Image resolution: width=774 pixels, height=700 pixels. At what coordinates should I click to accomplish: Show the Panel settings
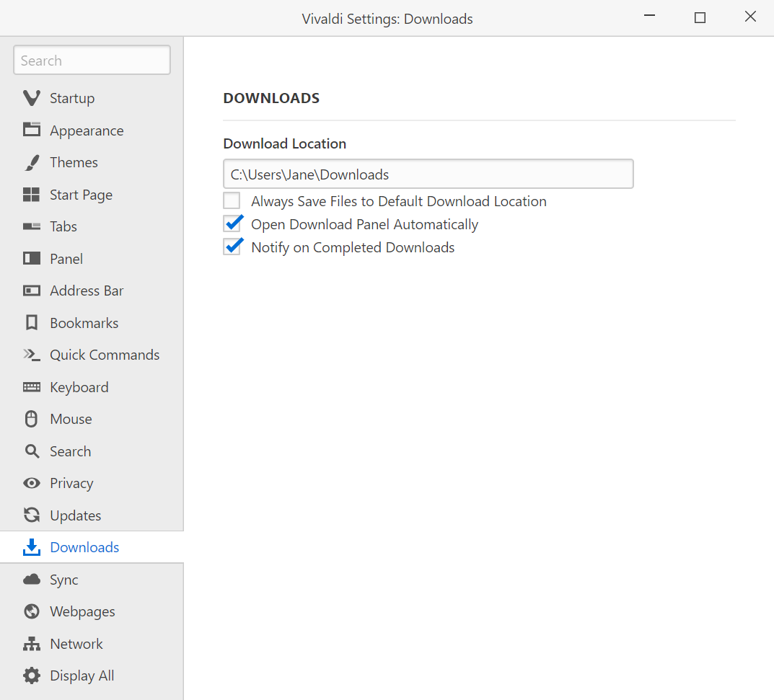coord(66,259)
